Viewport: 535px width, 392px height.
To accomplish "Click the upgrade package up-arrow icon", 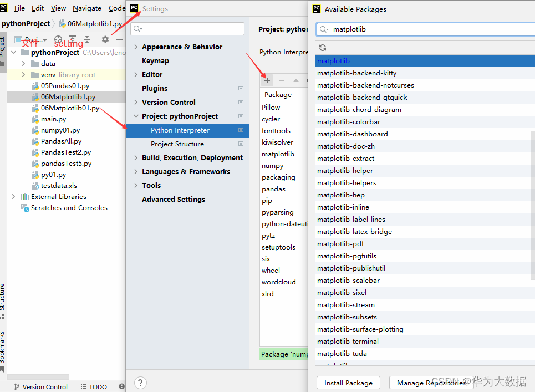I will pos(296,80).
